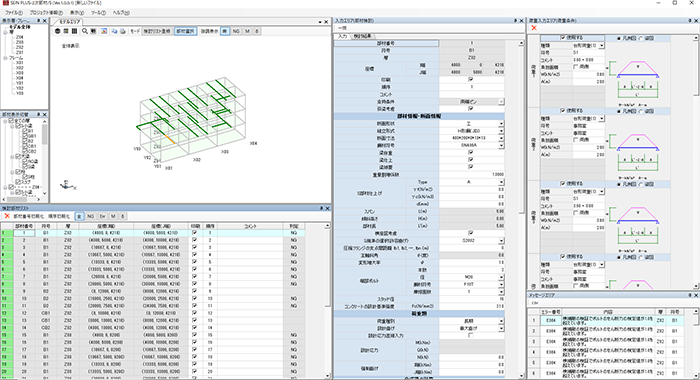Click the red X icon in load input panel

click(x=534, y=28)
